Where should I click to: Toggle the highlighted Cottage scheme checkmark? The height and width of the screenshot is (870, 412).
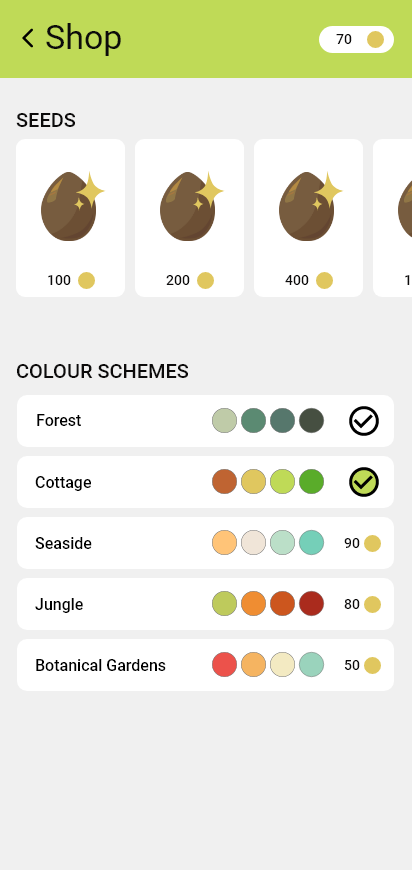pos(364,482)
